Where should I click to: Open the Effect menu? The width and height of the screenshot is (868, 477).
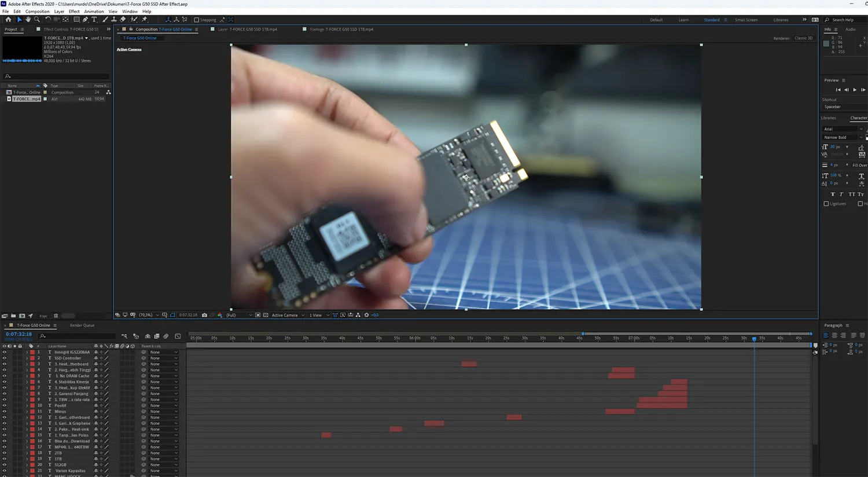click(x=73, y=11)
